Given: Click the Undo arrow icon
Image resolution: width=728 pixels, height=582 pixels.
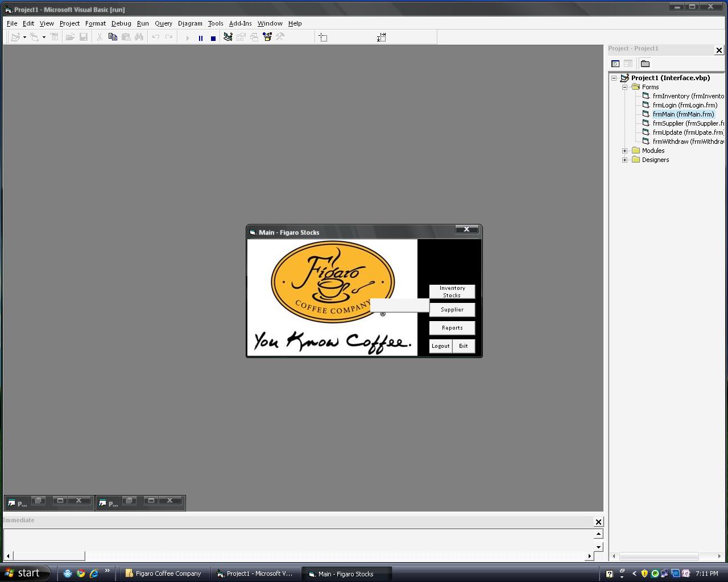Looking at the screenshot, I should coord(155,37).
